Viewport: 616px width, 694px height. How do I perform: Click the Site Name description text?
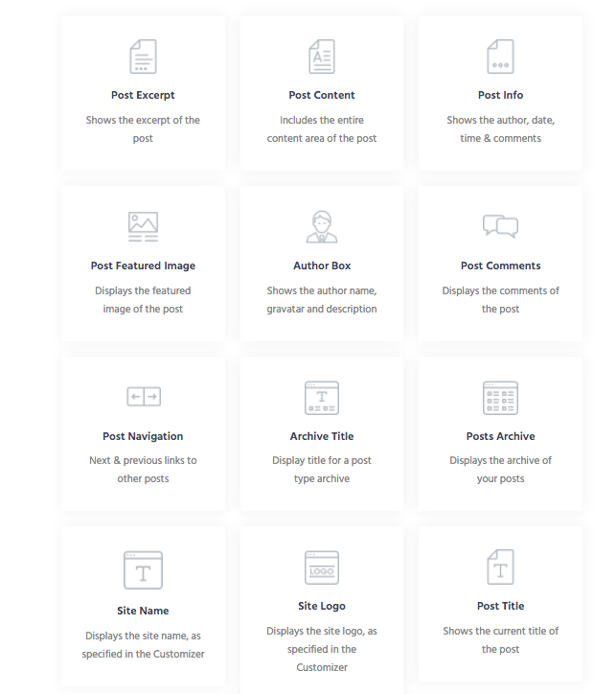(143, 645)
